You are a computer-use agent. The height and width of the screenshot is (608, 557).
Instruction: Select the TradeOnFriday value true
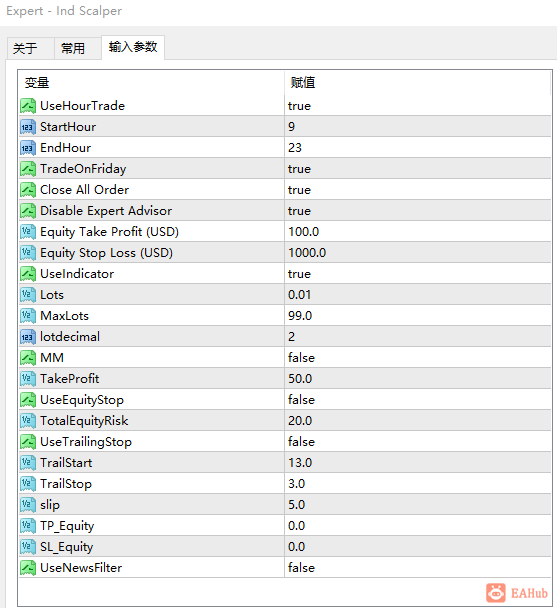(299, 169)
